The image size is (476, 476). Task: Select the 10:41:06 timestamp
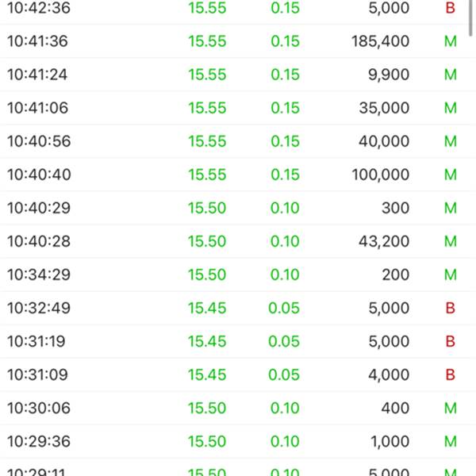37,108
